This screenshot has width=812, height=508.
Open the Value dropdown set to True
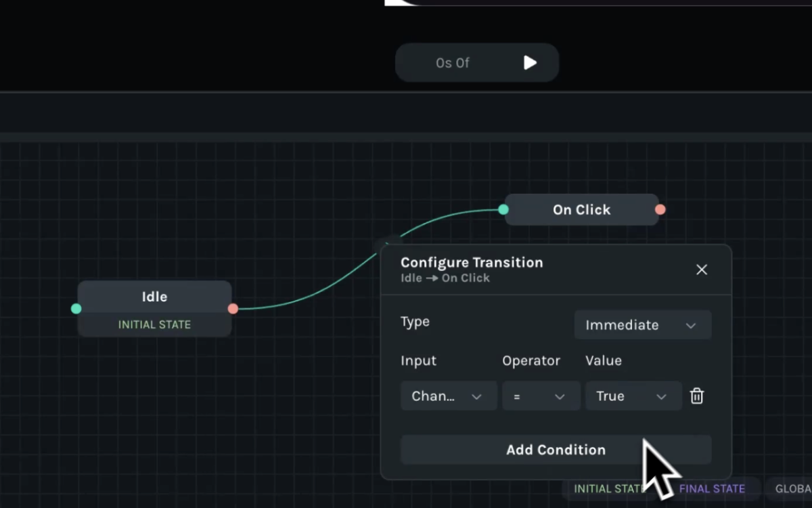point(633,396)
